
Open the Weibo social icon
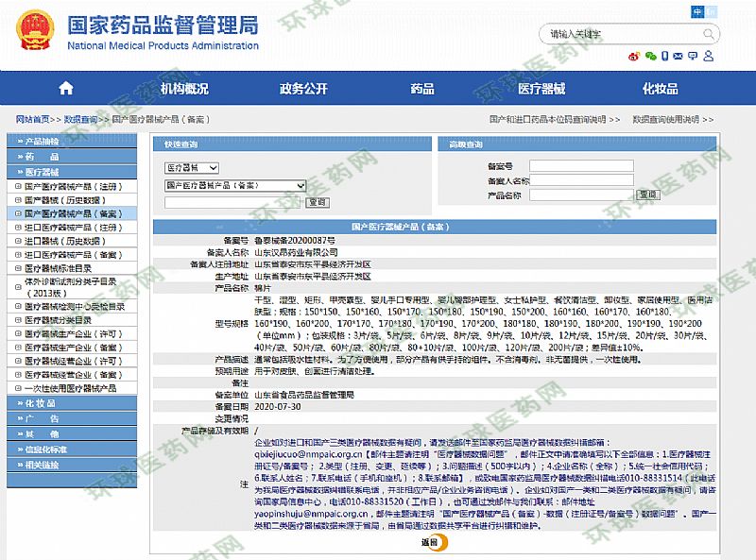(634, 56)
